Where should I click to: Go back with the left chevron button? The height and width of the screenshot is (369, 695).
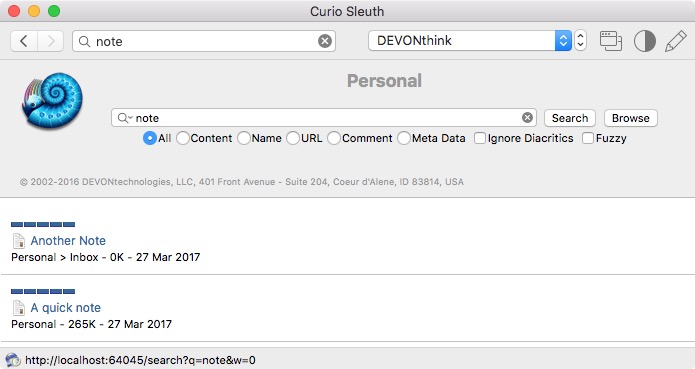pos(24,41)
